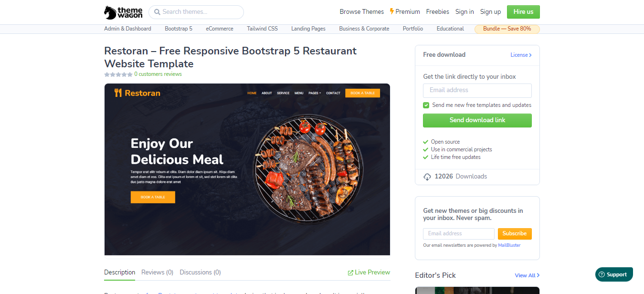This screenshot has width=644, height=294.
Task: Click the Live Preview external link icon
Action: coord(350,273)
